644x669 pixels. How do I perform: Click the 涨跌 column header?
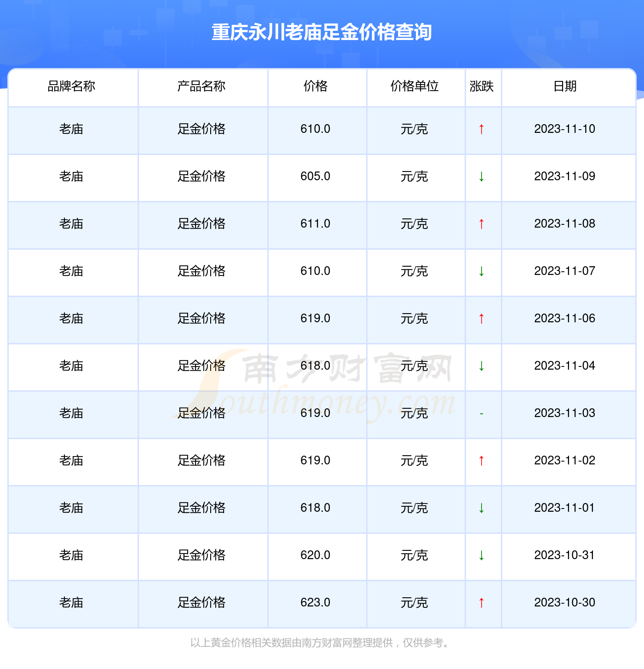point(482,86)
